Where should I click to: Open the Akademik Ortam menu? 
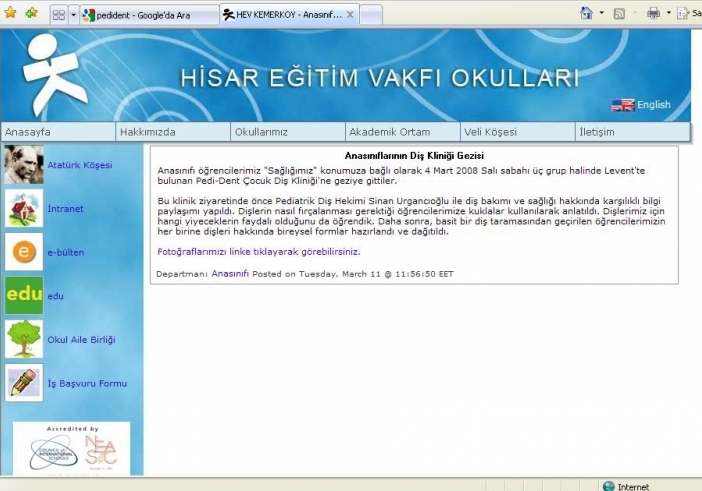(x=389, y=132)
